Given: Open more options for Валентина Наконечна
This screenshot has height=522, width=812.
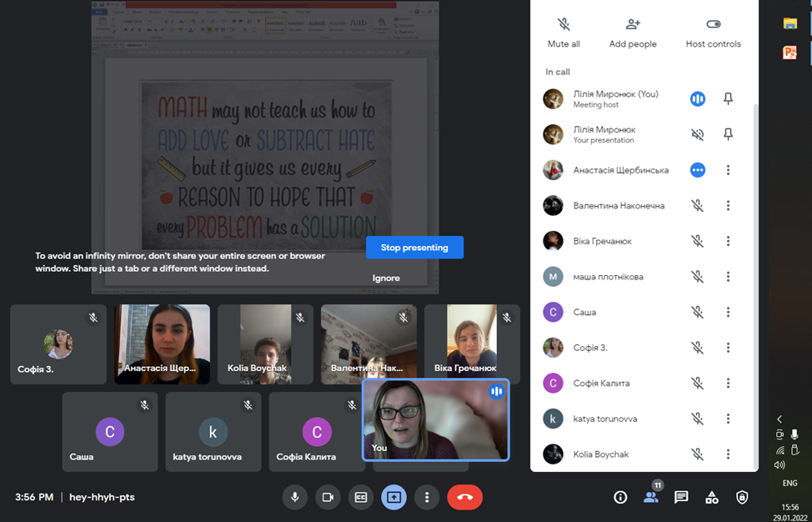Looking at the screenshot, I should click(728, 206).
